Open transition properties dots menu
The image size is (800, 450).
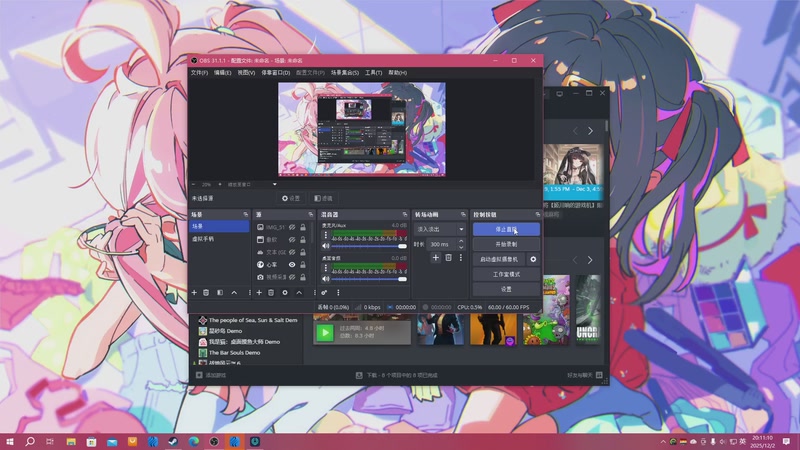pyautogui.click(x=461, y=258)
